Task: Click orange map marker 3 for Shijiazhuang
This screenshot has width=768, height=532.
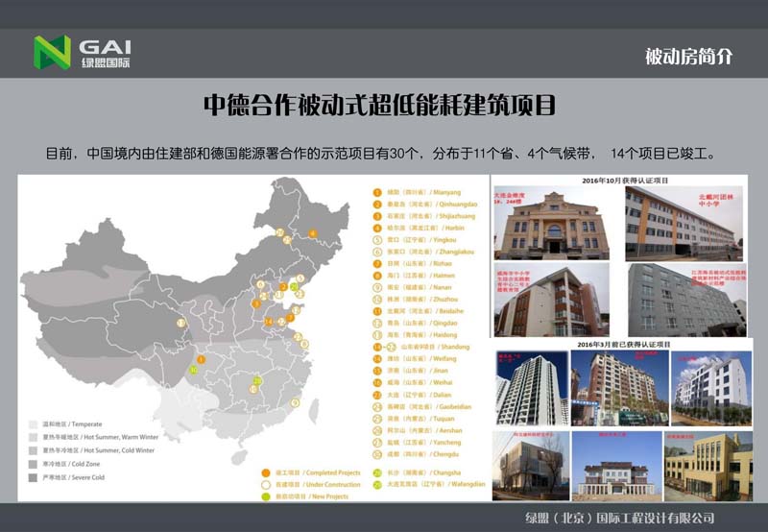Action: pos(255,303)
